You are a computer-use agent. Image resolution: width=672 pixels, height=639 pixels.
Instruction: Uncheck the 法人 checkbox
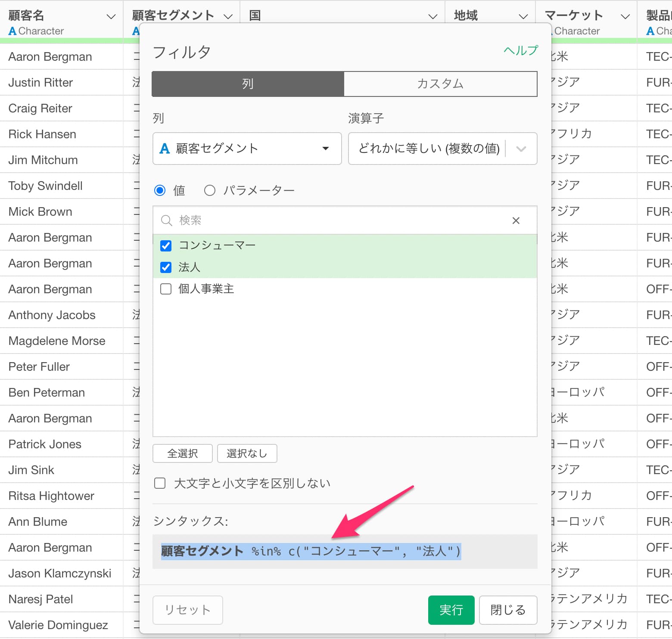tap(166, 267)
